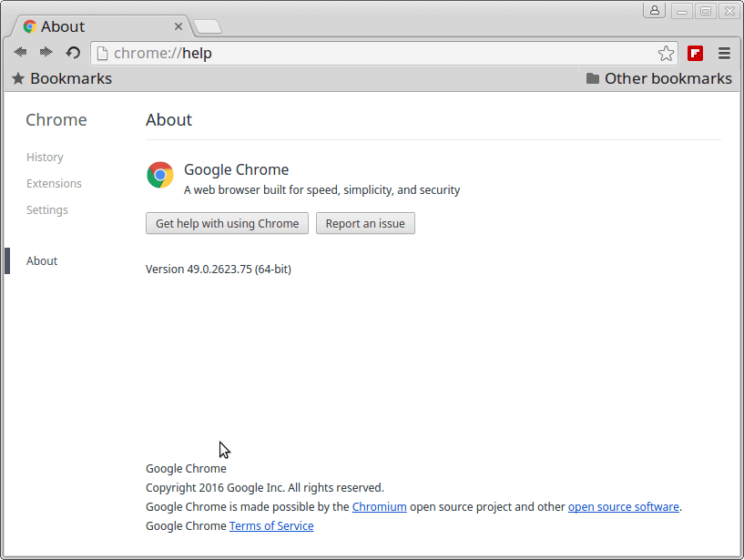Click the user profile icon in the title bar
The height and width of the screenshot is (560, 744).
point(655,10)
